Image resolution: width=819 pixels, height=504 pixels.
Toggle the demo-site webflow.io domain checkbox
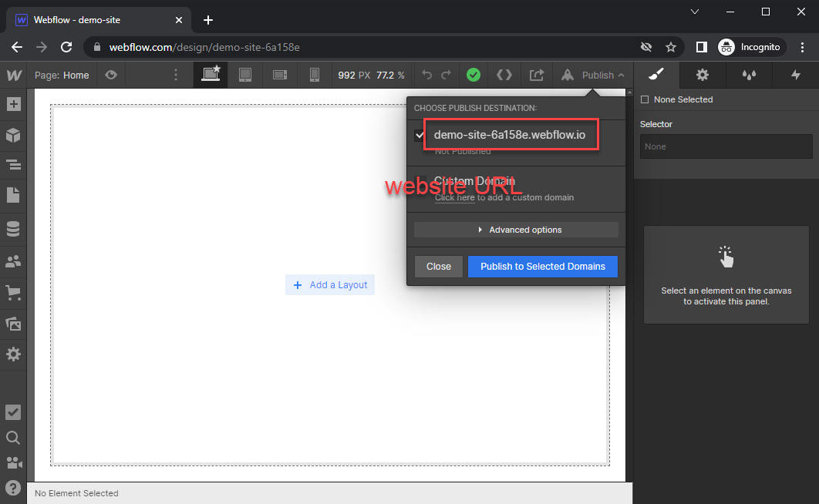click(420, 135)
